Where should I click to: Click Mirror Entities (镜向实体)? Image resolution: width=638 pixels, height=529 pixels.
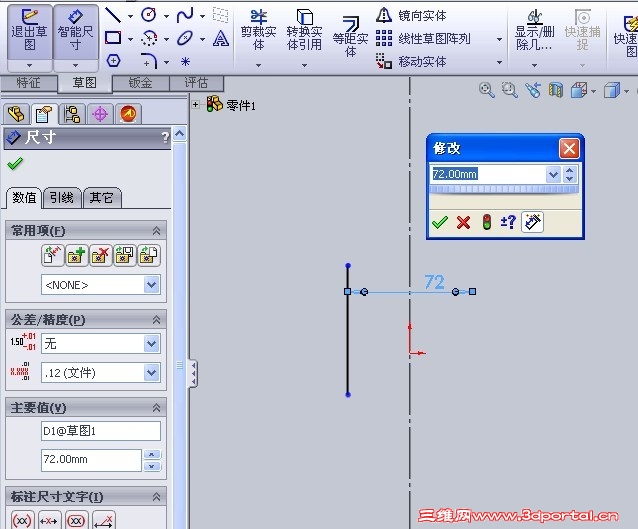coord(411,16)
